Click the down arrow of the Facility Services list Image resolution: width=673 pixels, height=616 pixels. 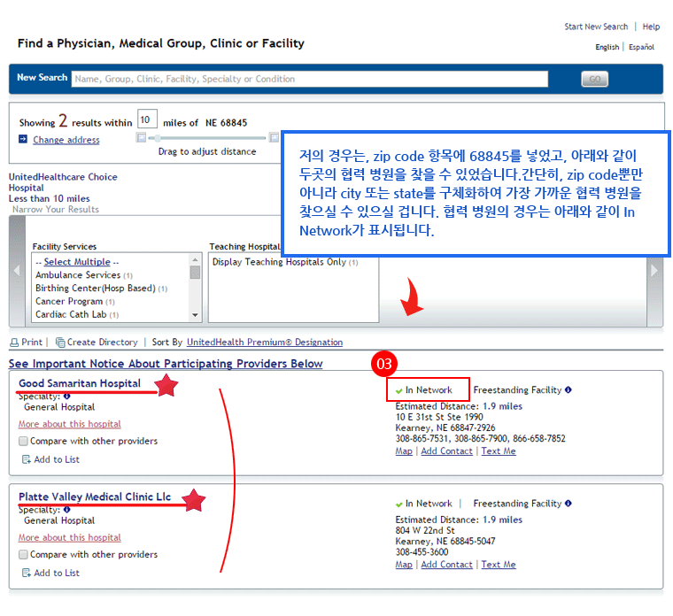[196, 315]
